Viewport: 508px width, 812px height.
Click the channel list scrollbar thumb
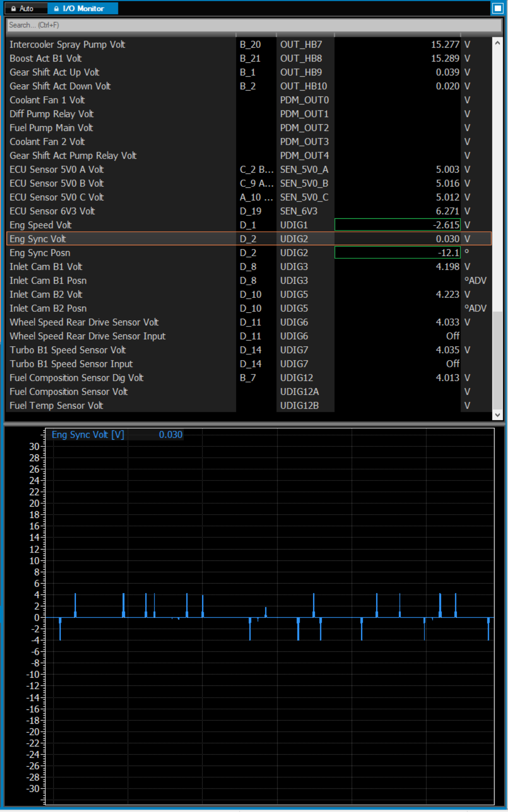tap(497, 360)
